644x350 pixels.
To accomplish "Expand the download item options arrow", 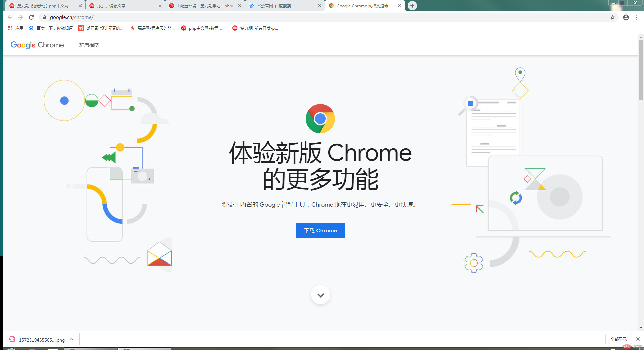I will [x=72, y=339].
